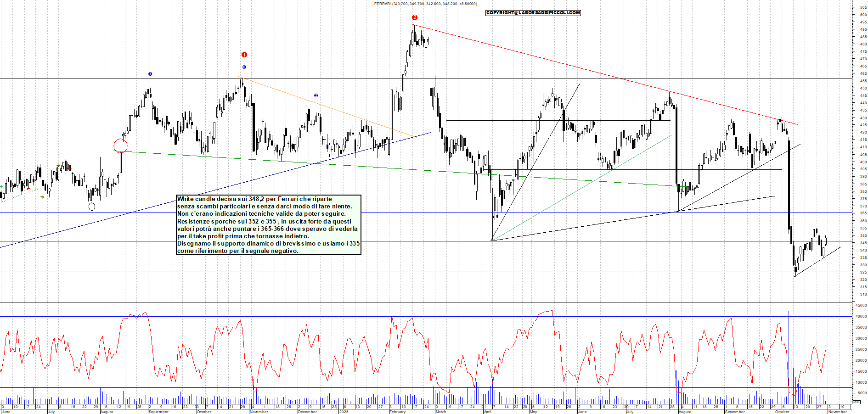
Task: Click the red wave marker "2" at the chart peak
Action: 416,17
